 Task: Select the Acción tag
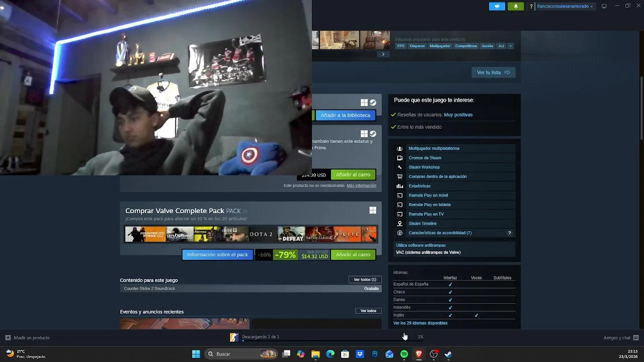tap(488, 46)
